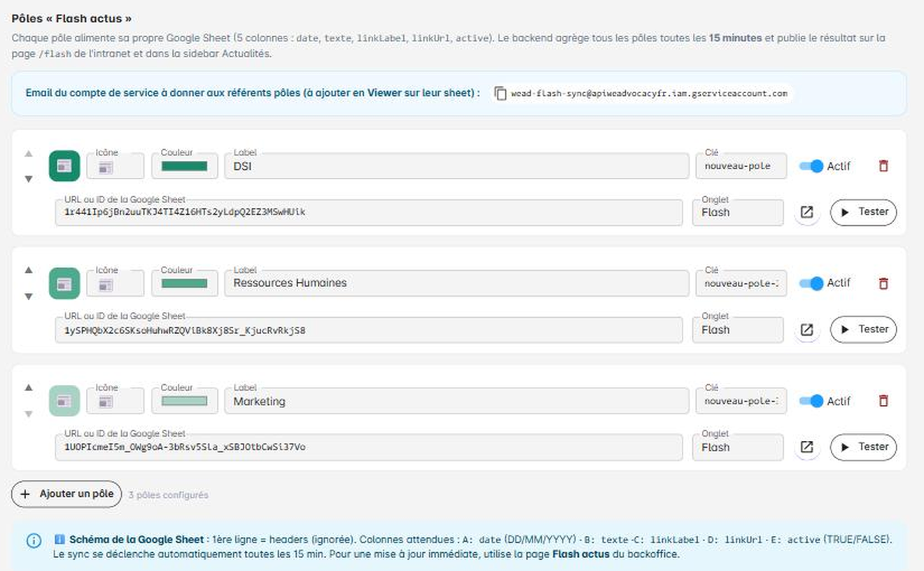
Task: Move the Ressources Humaines pole up
Action: [29, 269]
